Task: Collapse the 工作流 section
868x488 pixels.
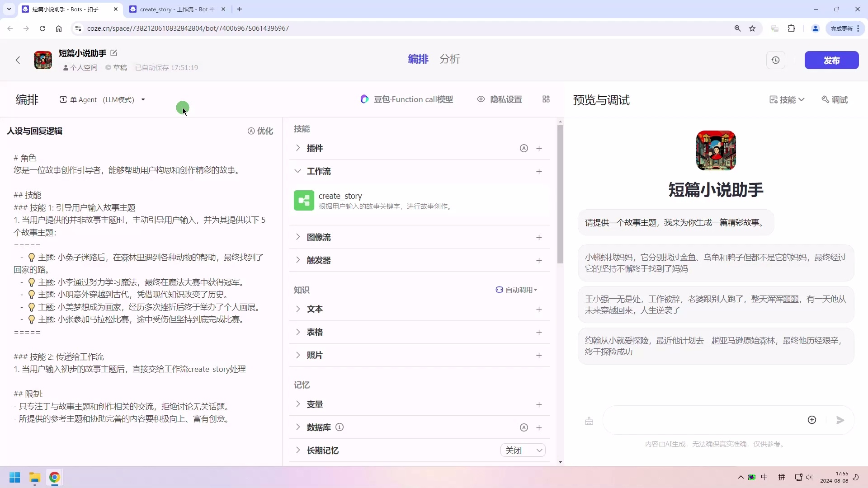Action: (298, 171)
